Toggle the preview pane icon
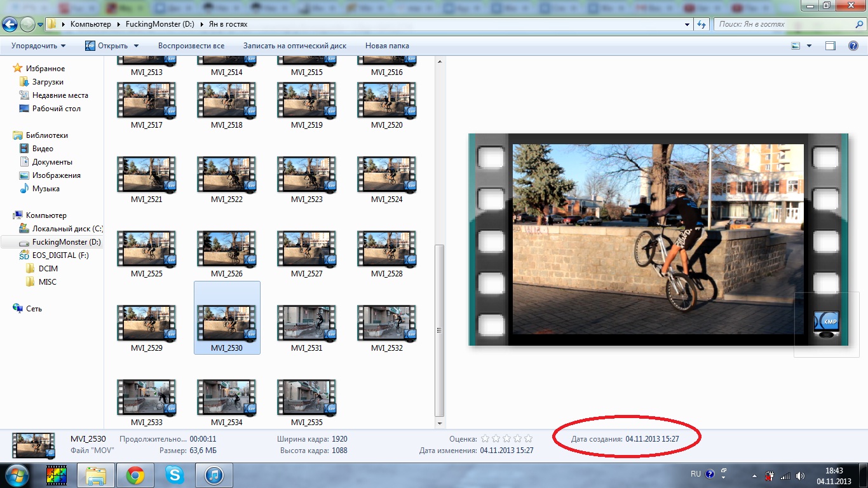Image resolution: width=868 pixels, height=488 pixels. tap(830, 46)
